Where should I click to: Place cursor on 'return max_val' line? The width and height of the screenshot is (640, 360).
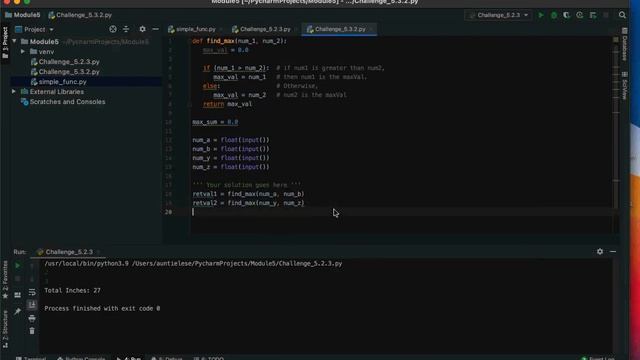[x=227, y=104]
